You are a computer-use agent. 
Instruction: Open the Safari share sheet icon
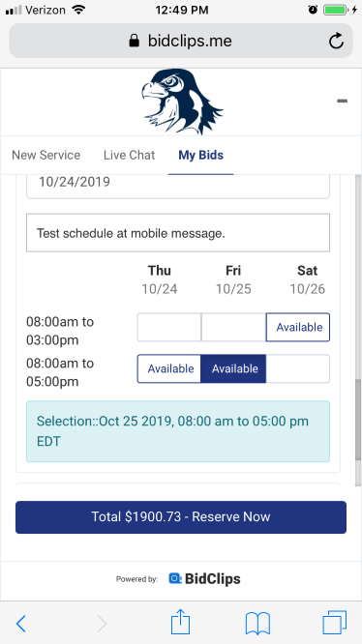pos(180,622)
